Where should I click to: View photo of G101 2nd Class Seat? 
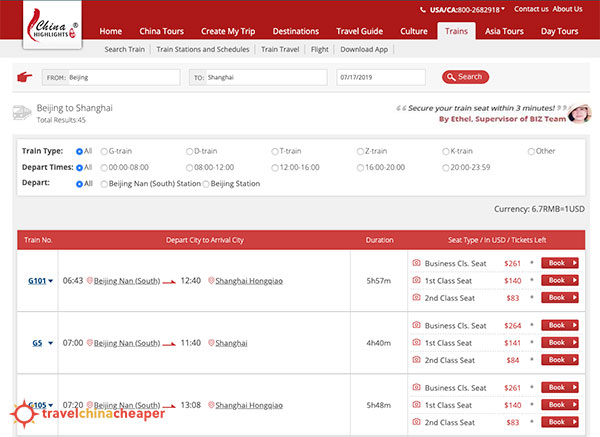click(416, 297)
